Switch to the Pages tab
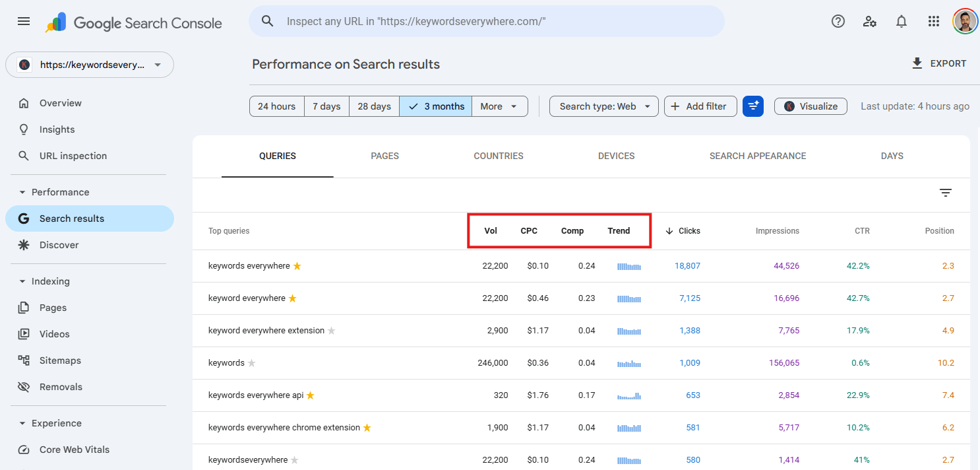This screenshot has height=470, width=980. 385,156
